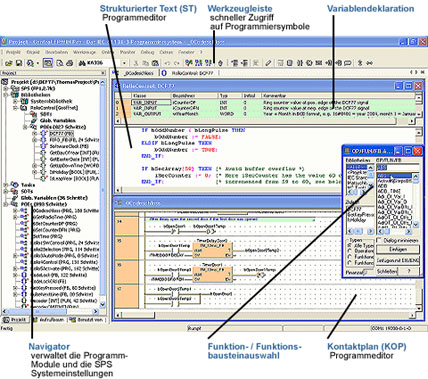Click the Schließen button in dialog
Screen dimensions: 428x379
387,271
